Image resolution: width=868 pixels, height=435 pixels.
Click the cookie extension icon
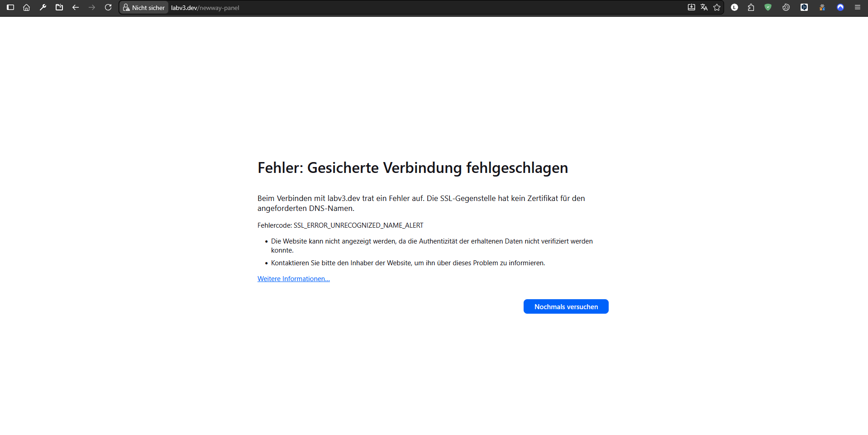(786, 8)
